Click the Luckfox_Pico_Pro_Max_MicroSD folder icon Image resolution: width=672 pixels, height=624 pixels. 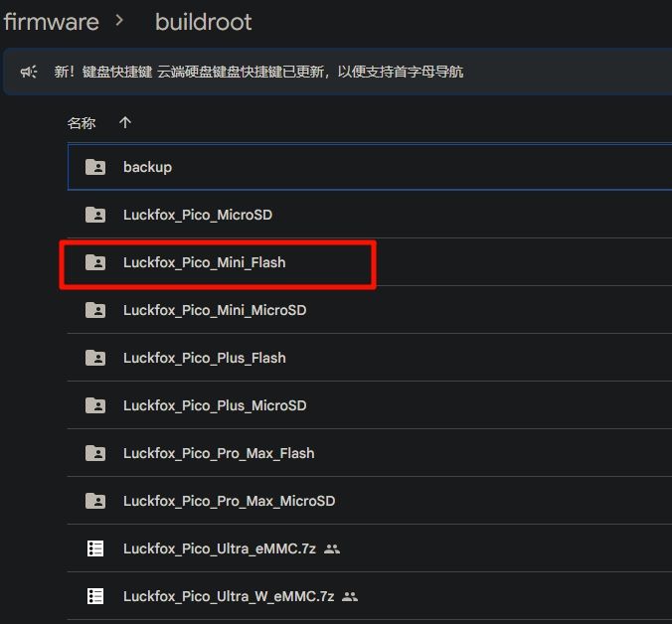[95, 500]
